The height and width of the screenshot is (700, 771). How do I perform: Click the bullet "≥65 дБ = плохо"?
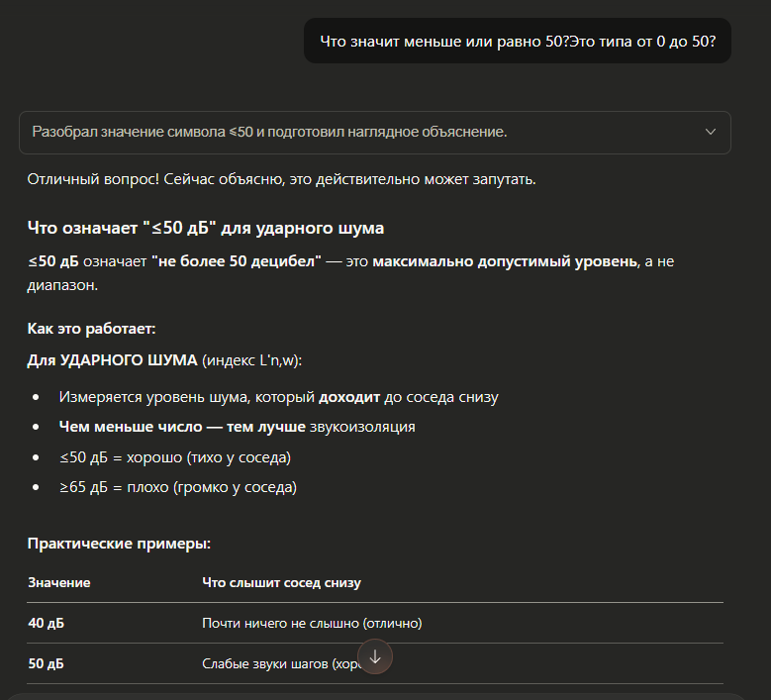click(177, 487)
